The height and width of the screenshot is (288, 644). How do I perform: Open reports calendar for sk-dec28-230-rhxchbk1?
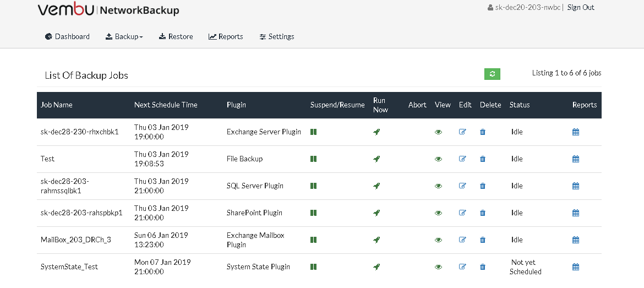576,132
